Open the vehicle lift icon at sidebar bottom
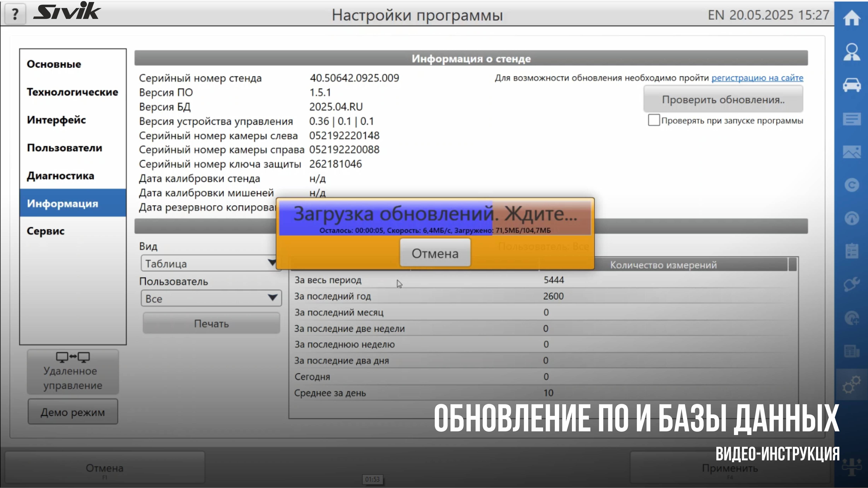 click(852, 467)
